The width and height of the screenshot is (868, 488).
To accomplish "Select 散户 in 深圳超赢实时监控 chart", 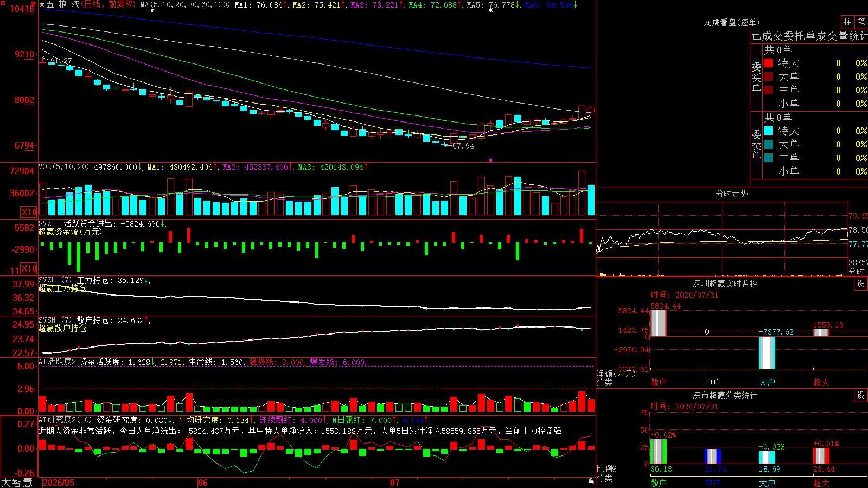I will point(659,382).
